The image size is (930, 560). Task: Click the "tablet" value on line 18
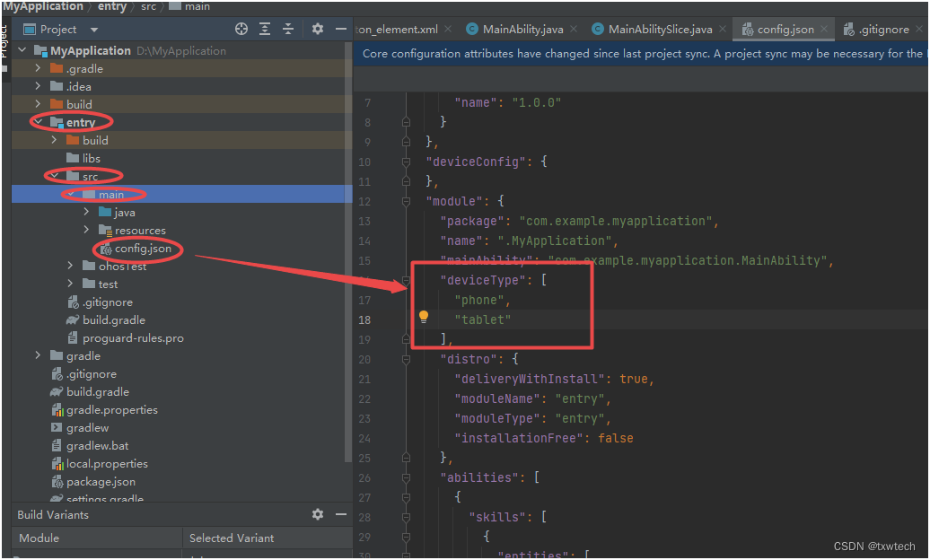[x=483, y=319]
